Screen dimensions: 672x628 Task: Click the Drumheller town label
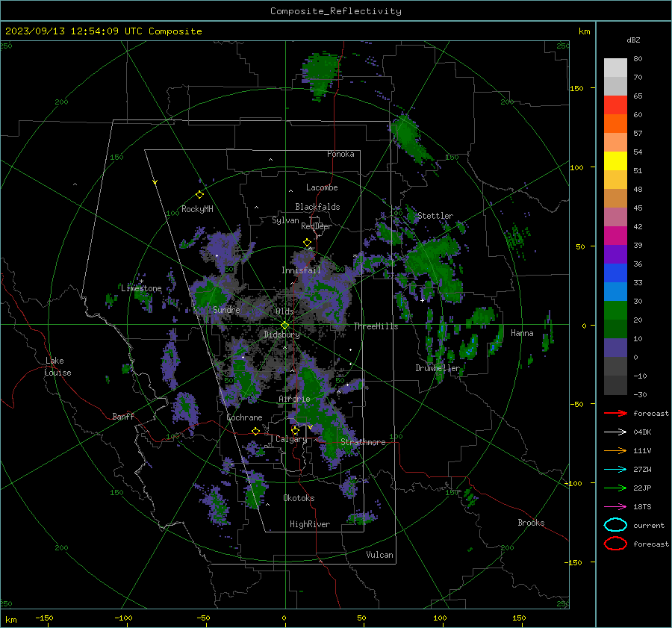pyautogui.click(x=438, y=368)
